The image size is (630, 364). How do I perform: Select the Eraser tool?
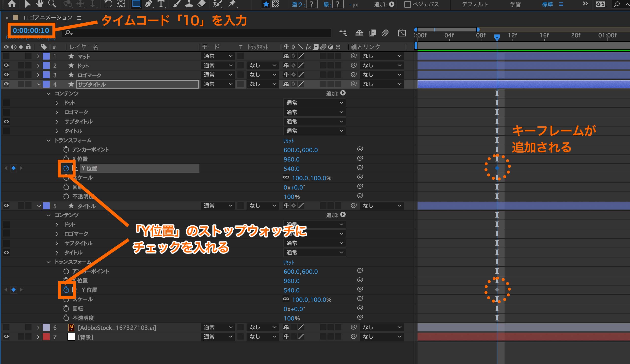[x=201, y=4]
